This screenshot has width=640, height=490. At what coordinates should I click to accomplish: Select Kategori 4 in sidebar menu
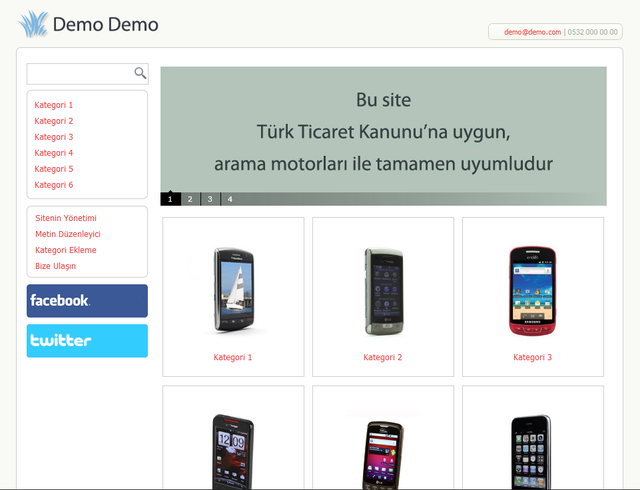(54, 153)
